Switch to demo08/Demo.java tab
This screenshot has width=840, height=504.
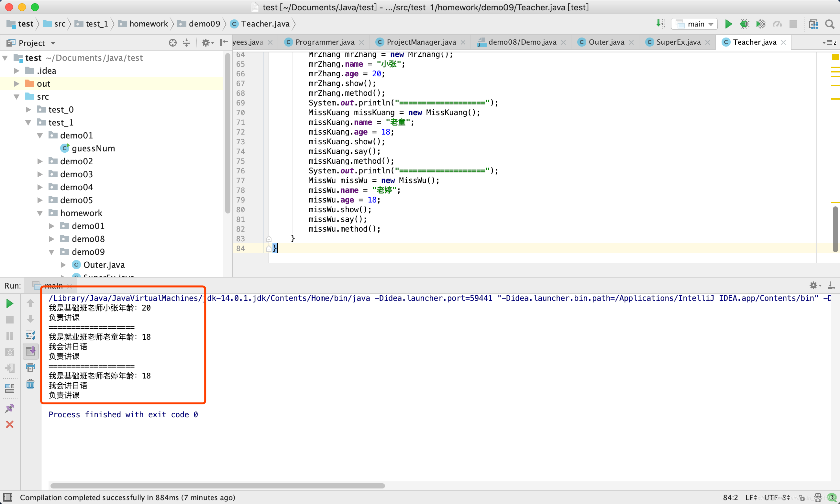522,42
